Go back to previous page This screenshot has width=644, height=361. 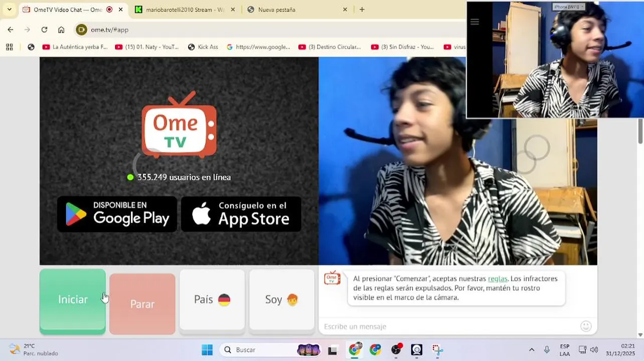11,30
